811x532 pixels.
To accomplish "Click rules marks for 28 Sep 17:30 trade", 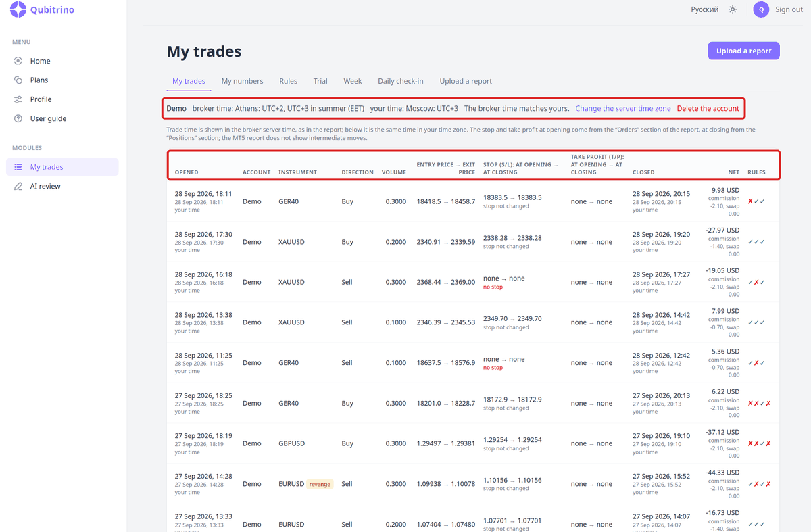I will coord(756,242).
